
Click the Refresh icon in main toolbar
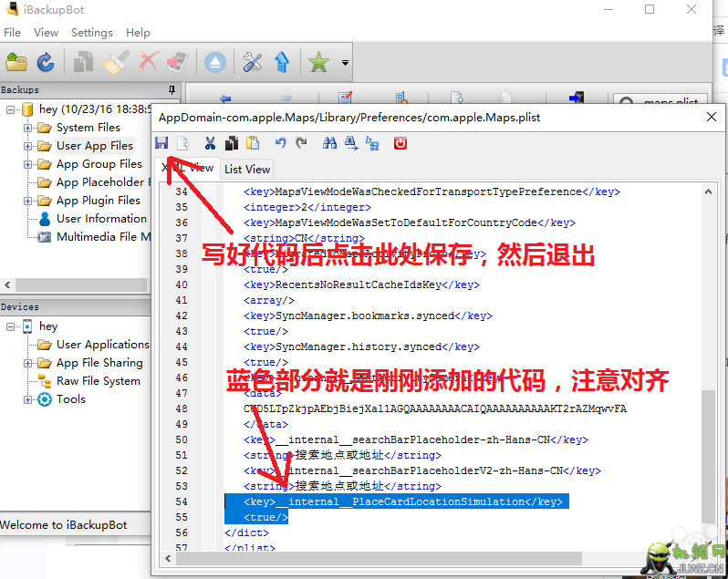tap(46, 62)
